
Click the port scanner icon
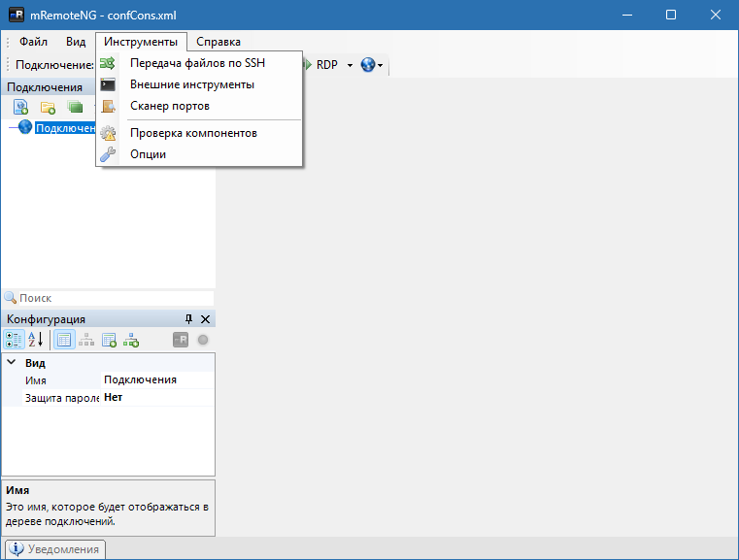(108, 107)
